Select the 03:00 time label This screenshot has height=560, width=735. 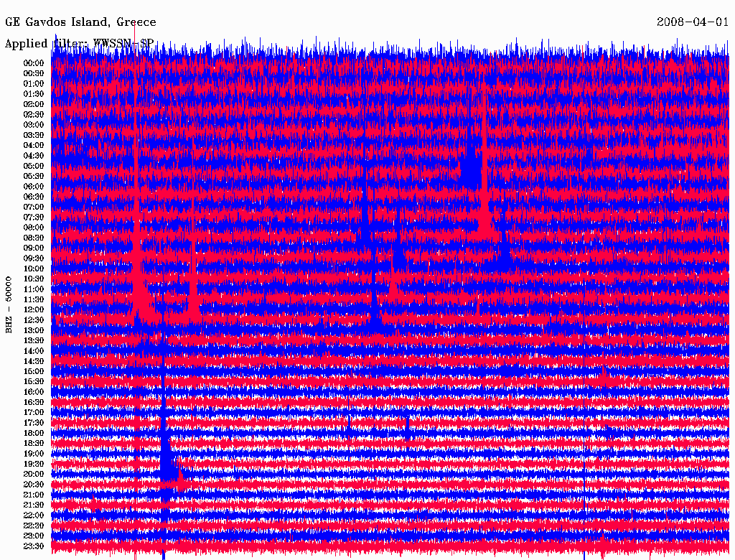(x=34, y=125)
